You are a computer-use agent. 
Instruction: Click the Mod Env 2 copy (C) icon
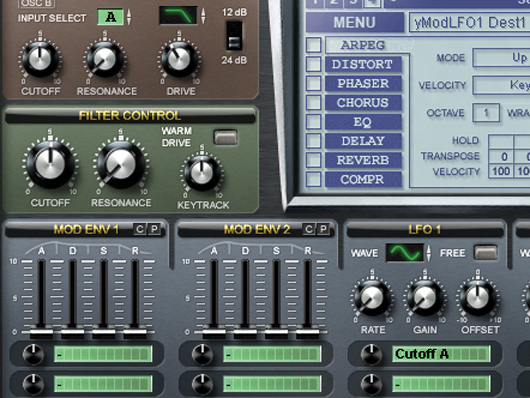309,229
